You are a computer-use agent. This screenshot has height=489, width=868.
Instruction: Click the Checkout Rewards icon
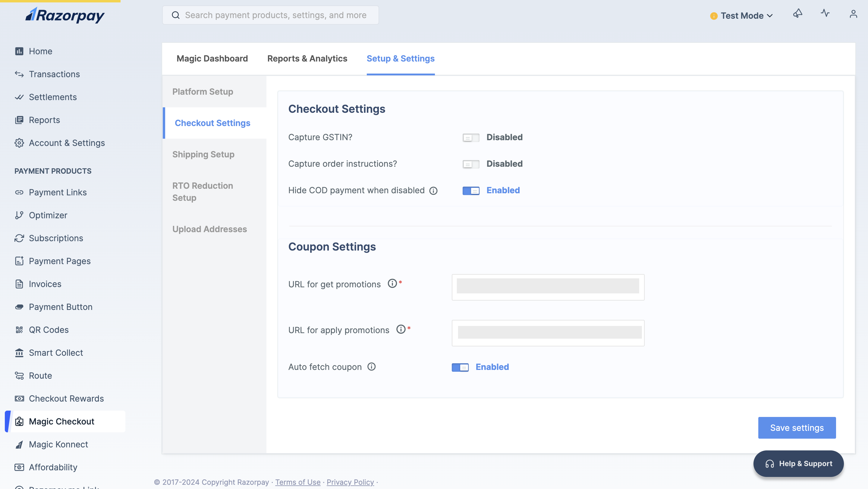coord(19,399)
